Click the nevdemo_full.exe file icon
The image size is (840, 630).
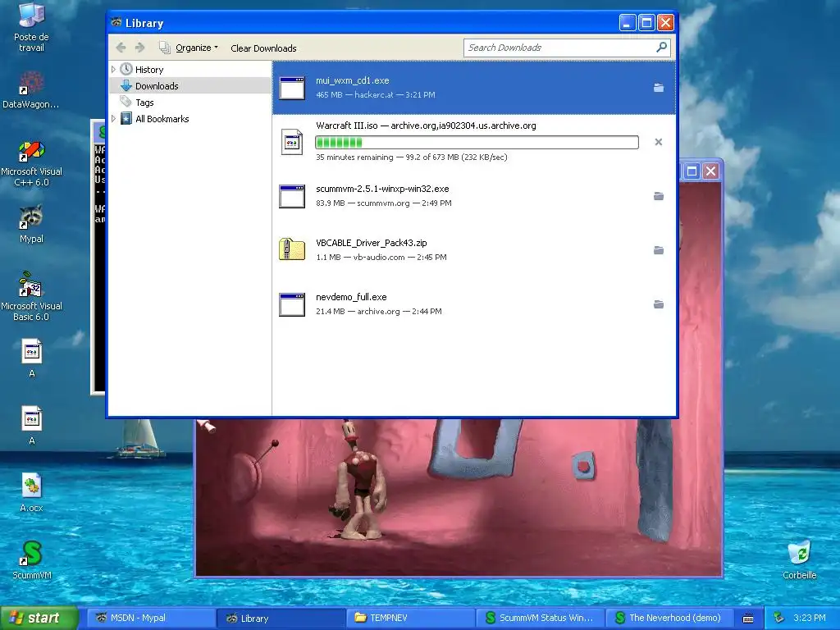pos(292,304)
